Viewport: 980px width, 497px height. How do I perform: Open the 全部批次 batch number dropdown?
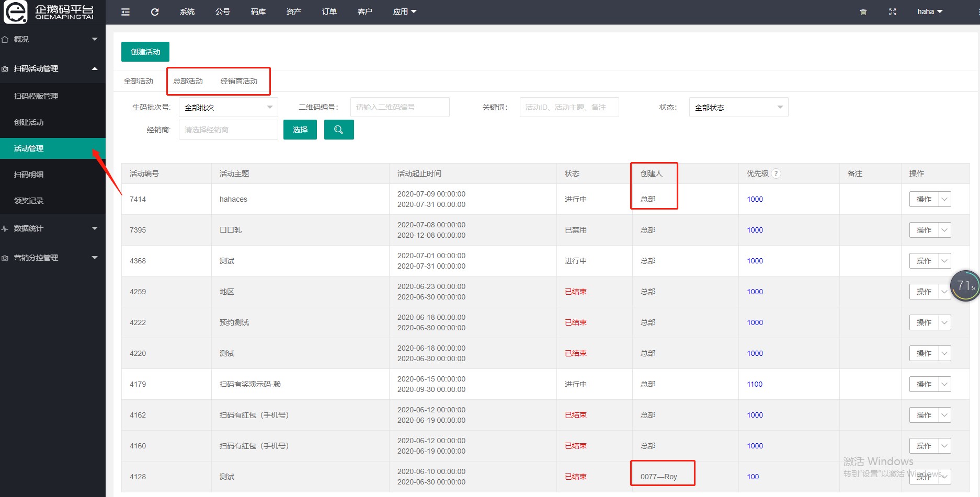(x=229, y=107)
